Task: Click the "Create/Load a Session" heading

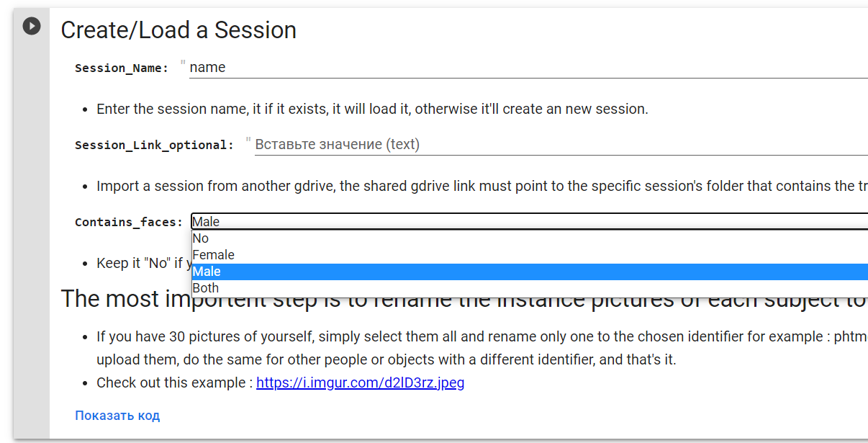Action: [x=178, y=30]
